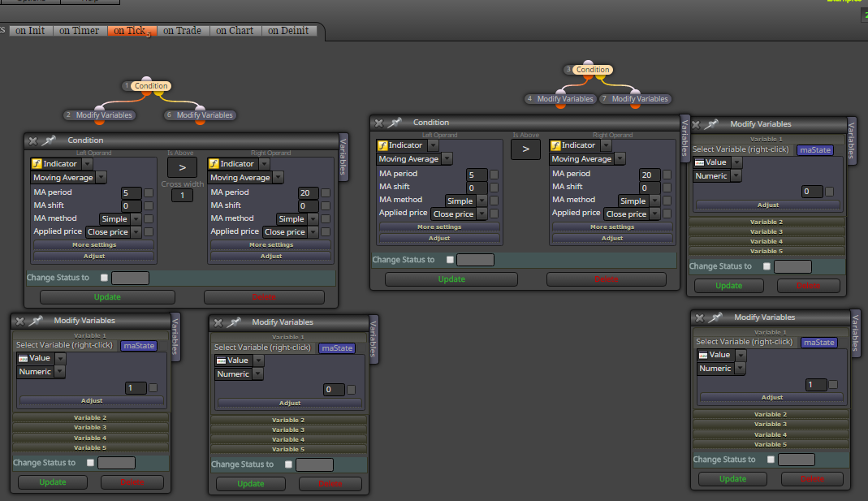868x501 pixels.
Task: Click Indicator function icon in right Condition's left operand
Action: coord(382,145)
